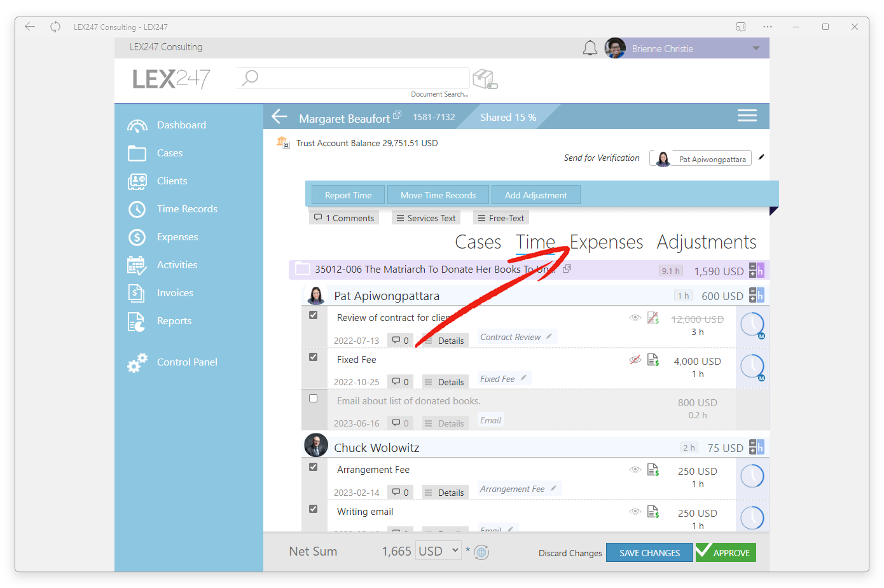Click the clock icon for Arrangement Fee row
The width and height of the screenshot is (884, 588).
click(x=752, y=476)
